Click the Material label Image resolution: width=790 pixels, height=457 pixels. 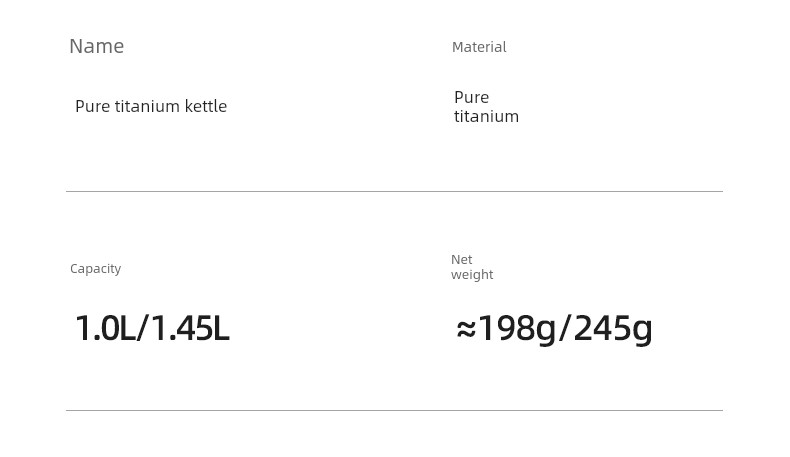(479, 47)
